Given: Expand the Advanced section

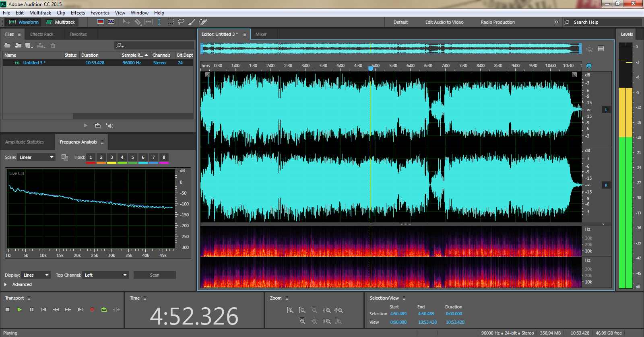Looking at the screenshot, I should [6, 284].
